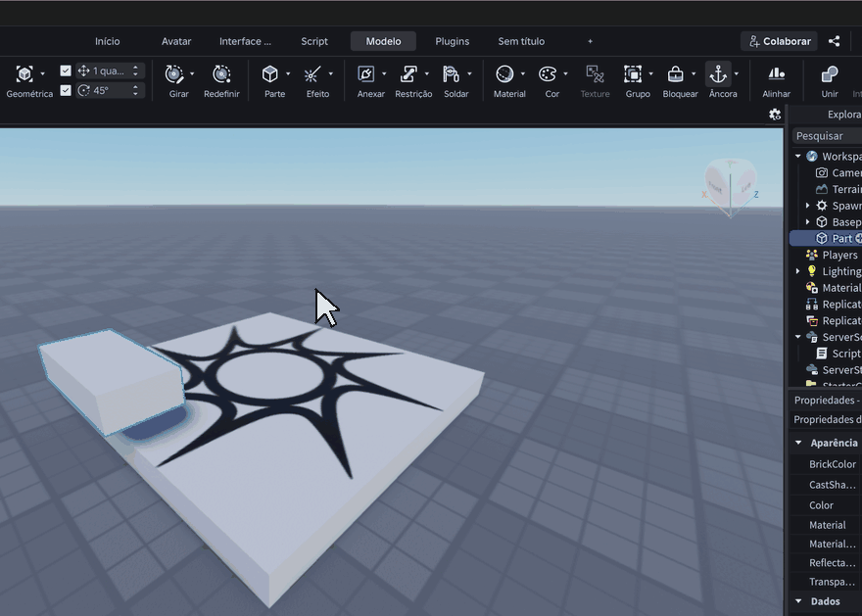Click the Soldar weld icon

tap(451, 73)
